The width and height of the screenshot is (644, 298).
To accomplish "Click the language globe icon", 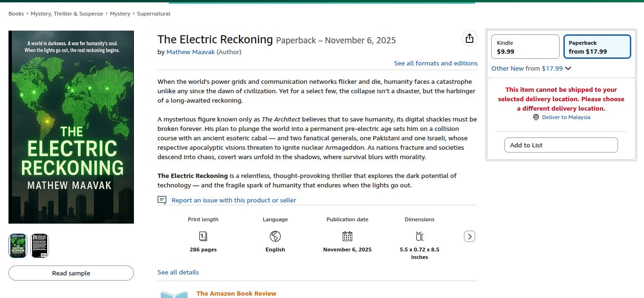I will coord(275,236).
